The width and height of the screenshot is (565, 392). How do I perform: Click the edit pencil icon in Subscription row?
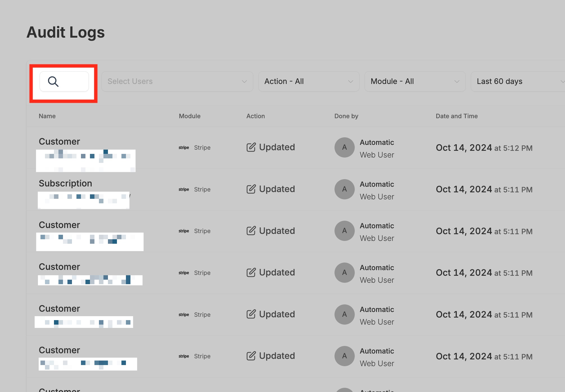[251, 189]
